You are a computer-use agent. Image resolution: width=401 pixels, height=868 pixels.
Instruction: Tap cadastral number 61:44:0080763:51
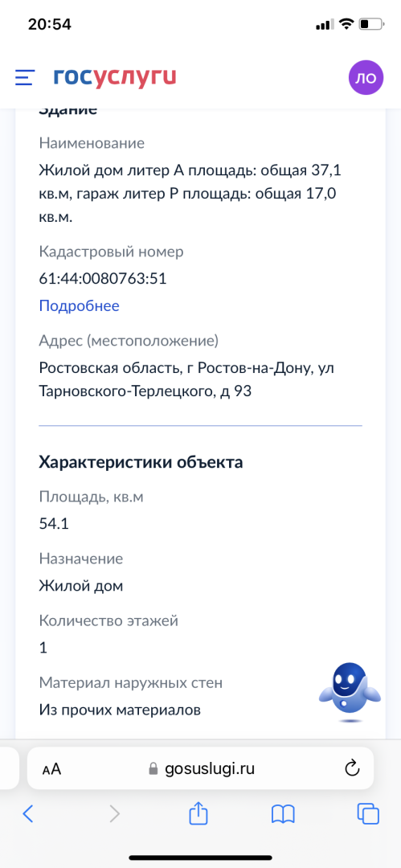(x=103, y=278)
